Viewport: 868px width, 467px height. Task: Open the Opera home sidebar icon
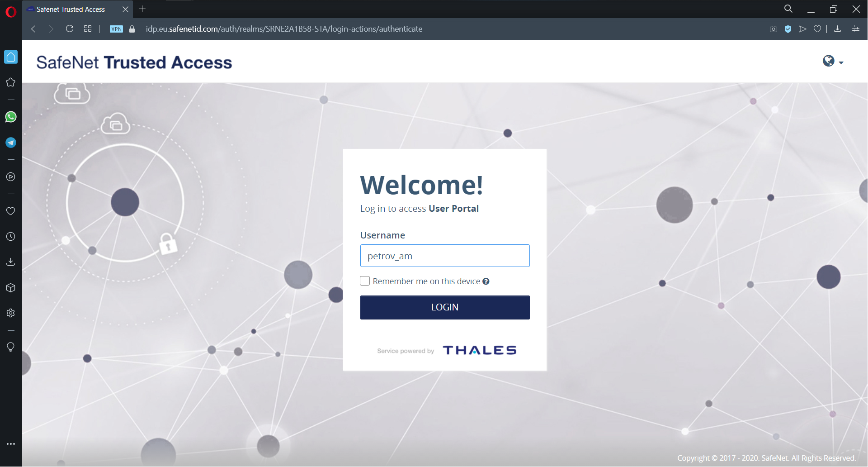(x=11, y=57)
